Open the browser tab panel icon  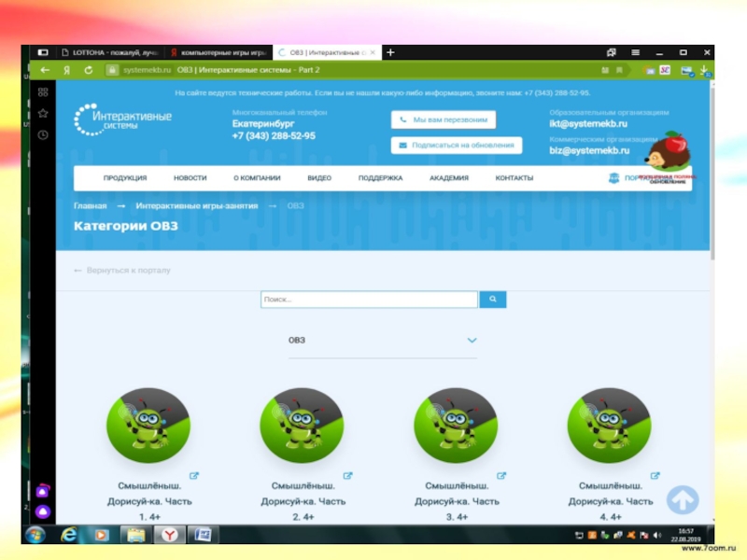click(x=43, y=52)
